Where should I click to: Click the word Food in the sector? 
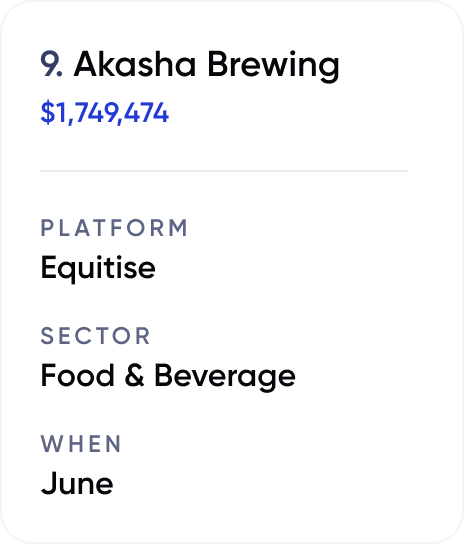[77, 375]
